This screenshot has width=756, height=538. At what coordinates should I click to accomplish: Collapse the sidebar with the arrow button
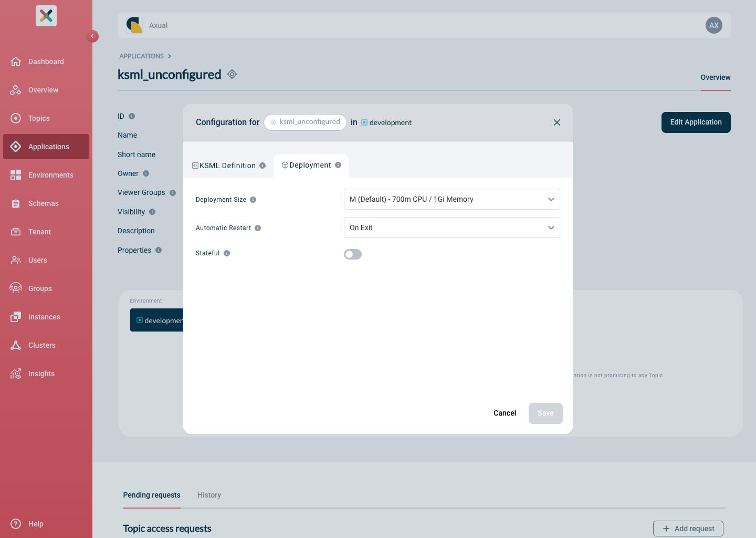tap(92, 36)
